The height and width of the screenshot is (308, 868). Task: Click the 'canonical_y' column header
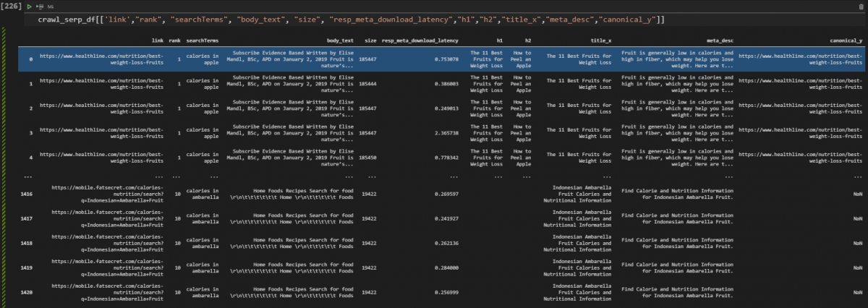845,41
